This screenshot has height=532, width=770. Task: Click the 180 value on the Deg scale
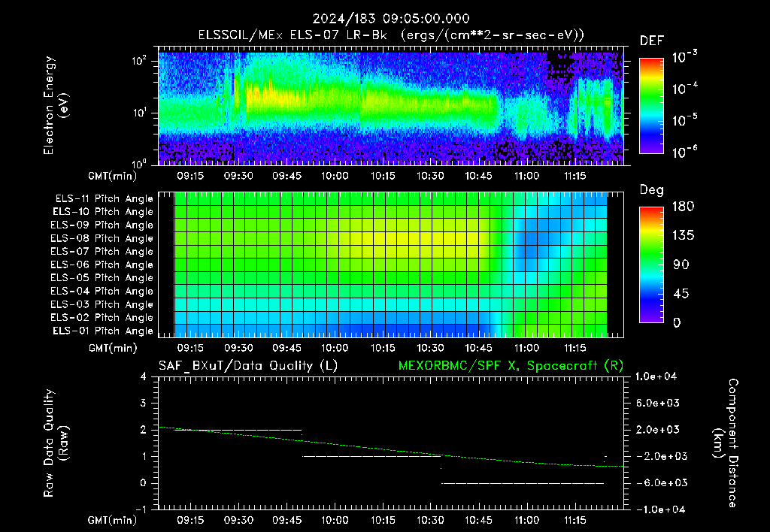pos(683,207)
